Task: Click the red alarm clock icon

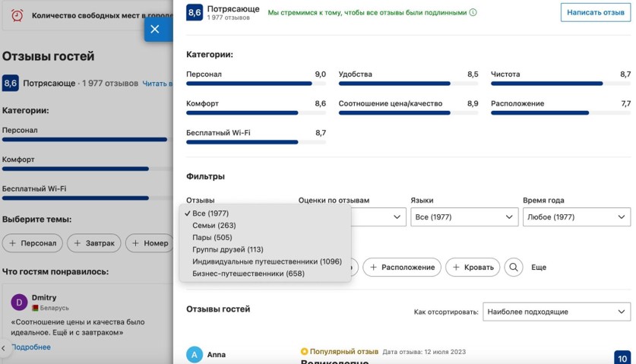Action: coord(17,15)
